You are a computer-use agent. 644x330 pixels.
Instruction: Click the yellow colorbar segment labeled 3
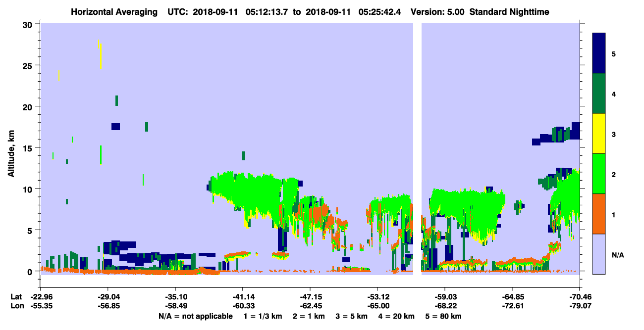[599, 134]
